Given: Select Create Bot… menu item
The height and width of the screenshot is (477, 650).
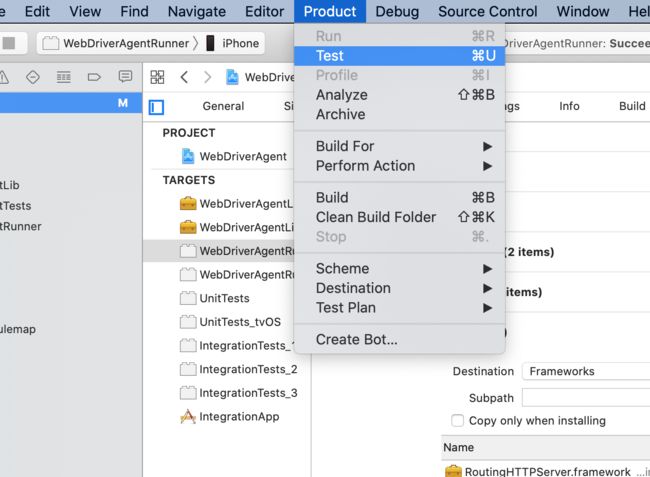Looking at the screenshot, I should click(x=400, y=339).
